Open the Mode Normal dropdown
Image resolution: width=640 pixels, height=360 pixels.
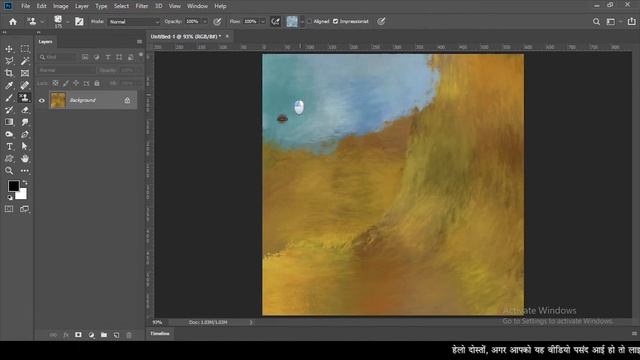133,22
